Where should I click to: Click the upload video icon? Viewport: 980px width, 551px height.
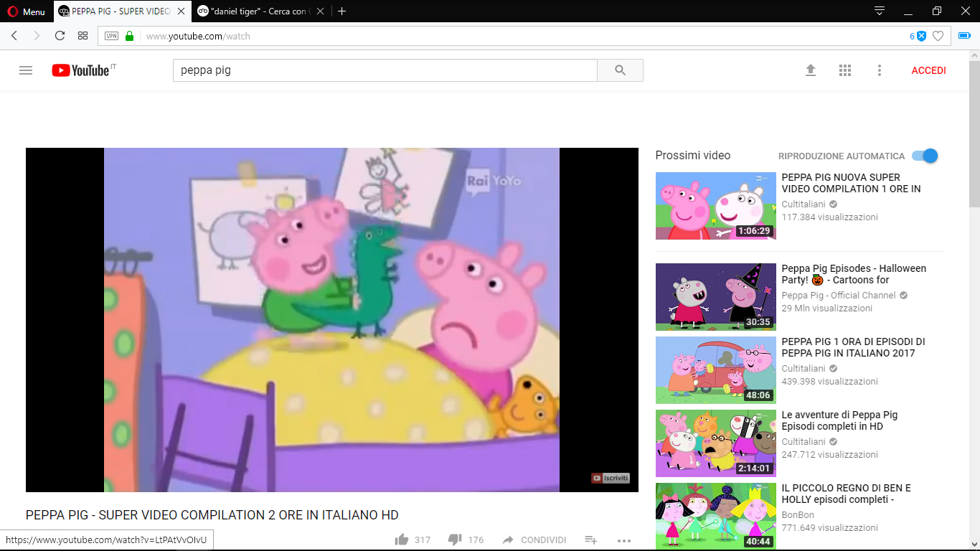tap(811, 70)
